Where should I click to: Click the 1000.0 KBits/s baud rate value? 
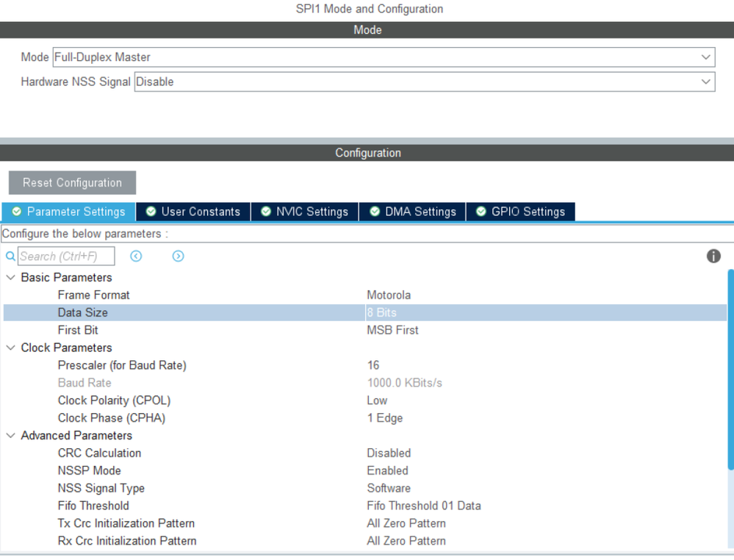click(404, 383)
